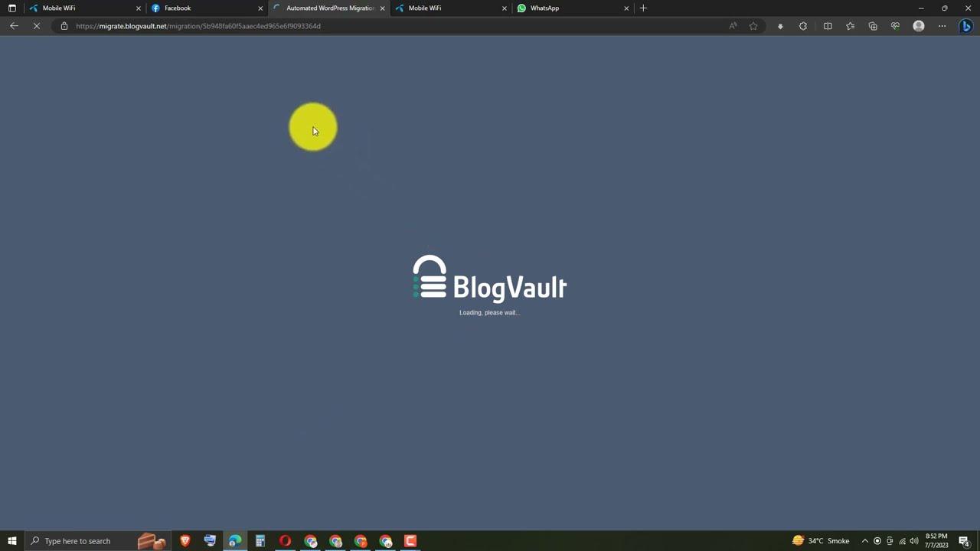Toggle split screen view
Image resolution: width=980 pixels, height=551 pixels.
(x=828, y=26)
